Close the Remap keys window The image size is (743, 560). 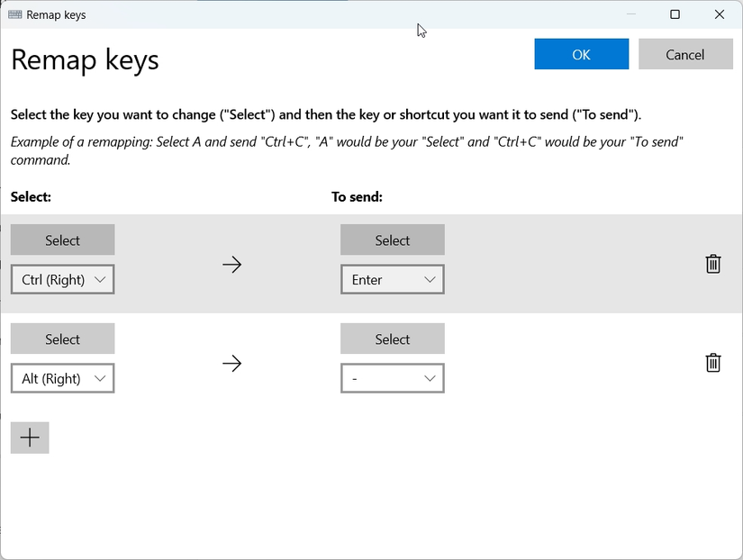718,14
